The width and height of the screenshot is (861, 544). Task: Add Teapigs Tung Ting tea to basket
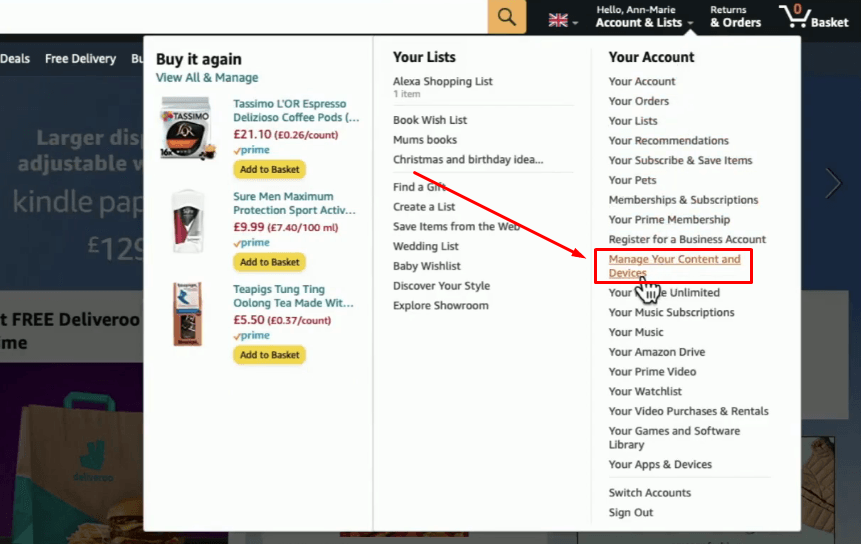tap(270, 355)
